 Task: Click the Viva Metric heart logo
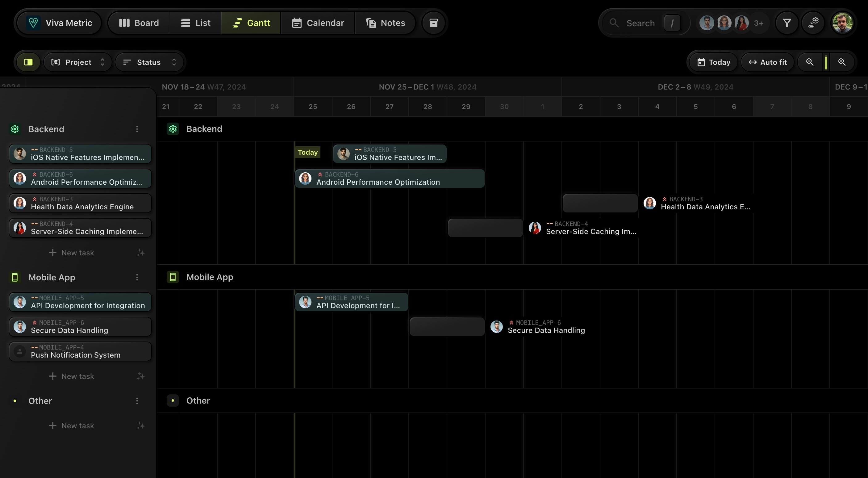(33, 23)
